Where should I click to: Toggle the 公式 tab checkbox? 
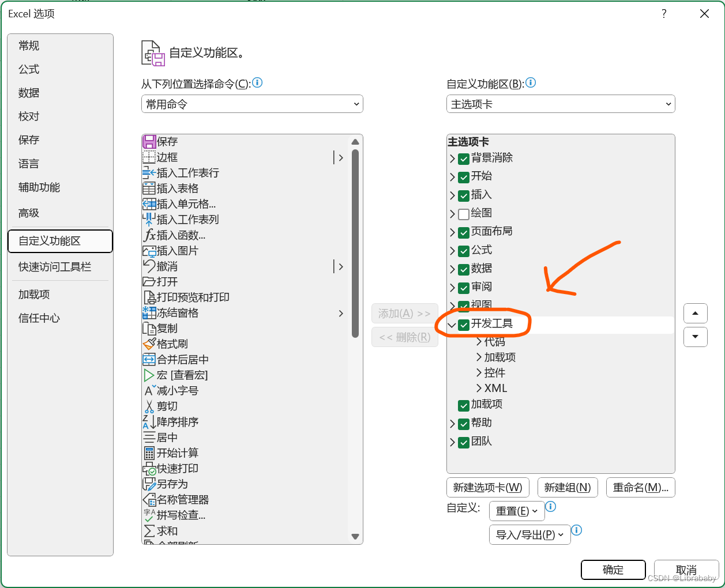464,251
